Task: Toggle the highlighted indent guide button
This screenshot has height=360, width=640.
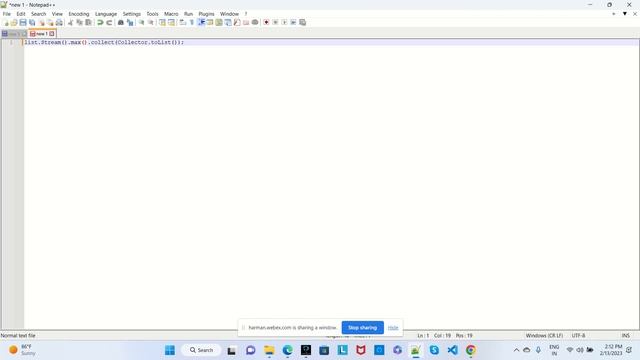Action: [x=201, y=22]
